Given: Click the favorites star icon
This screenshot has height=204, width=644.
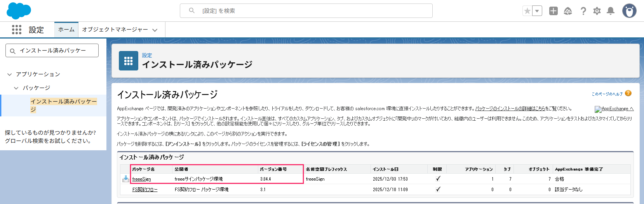Looking at the screenshot, I should [x=527, y=11].
